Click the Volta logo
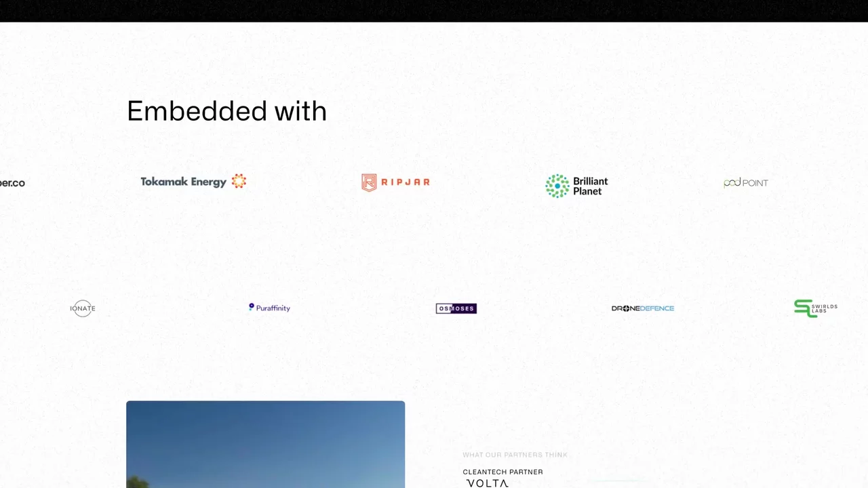 [488, 483]
